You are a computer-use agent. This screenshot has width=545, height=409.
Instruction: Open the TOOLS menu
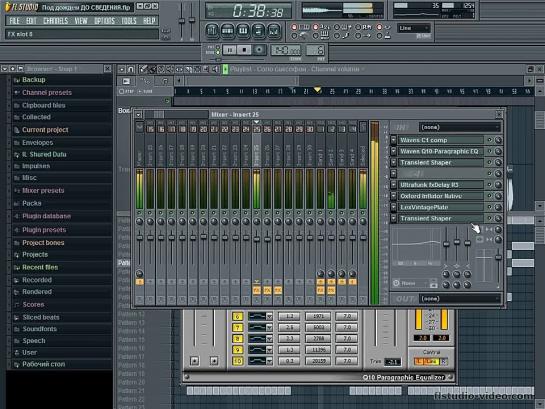click(129, 21)
